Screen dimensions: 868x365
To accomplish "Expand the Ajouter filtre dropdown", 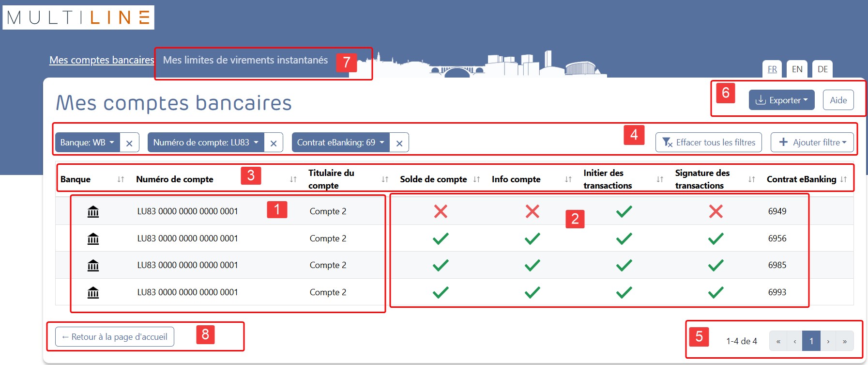I will [812, 143].
